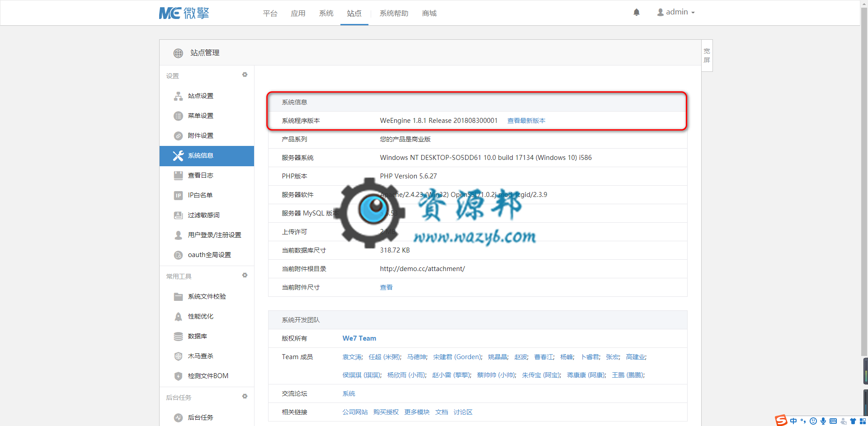The width and height of the screenshot is (868, 426).
Task: Collapse the 设置 section gear
Action: [x=245, y=75]
